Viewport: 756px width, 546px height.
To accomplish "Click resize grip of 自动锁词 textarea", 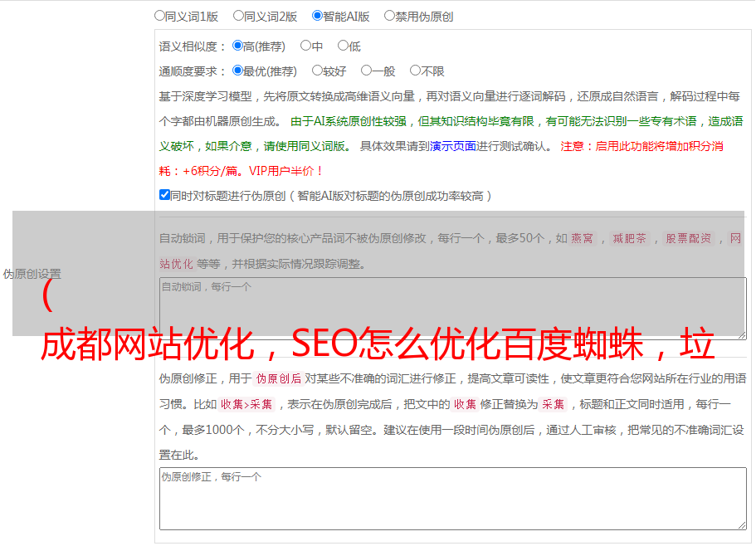I will coord(742,335).
